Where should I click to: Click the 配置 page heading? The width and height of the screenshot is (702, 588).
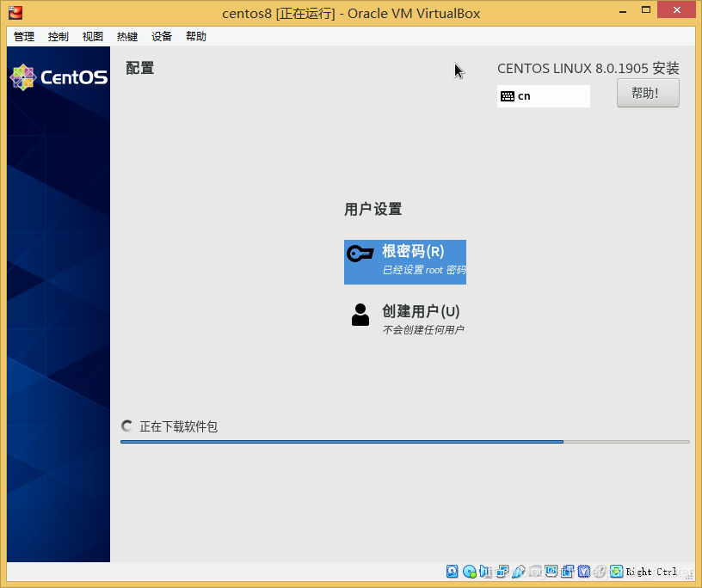(139, 68)
